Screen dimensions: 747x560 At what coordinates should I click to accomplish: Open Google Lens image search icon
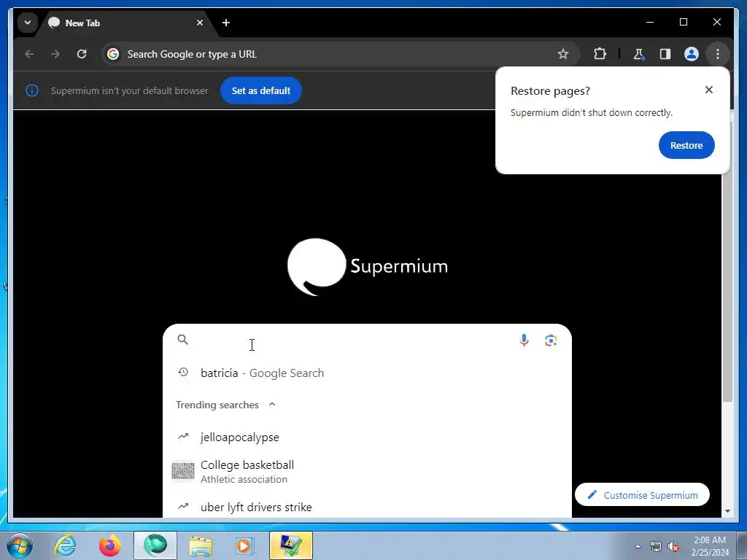pos(551,340)
